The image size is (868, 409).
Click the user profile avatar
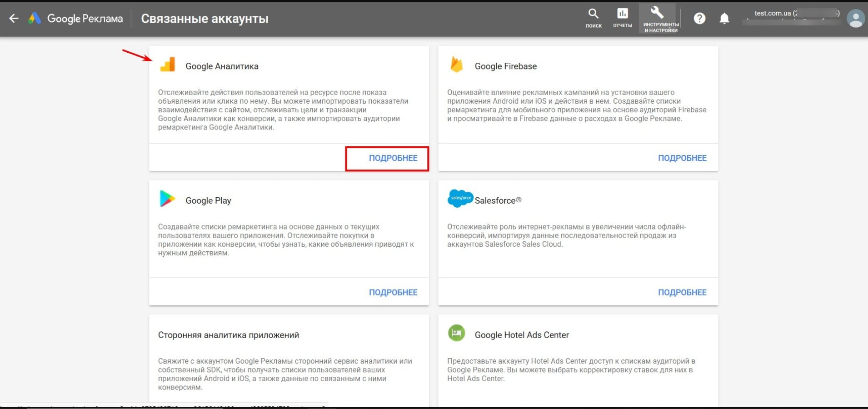(855, 19)
